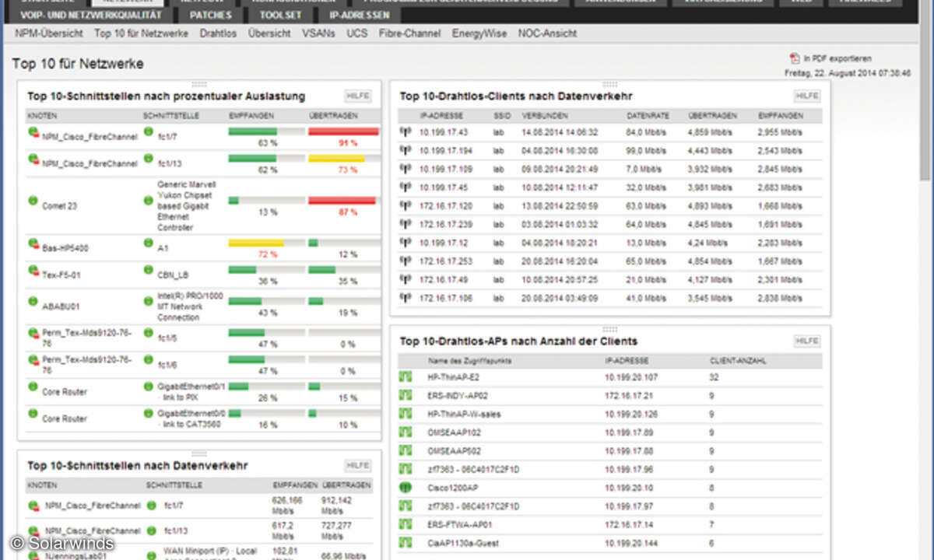Open the UCS submenu item
Image resolution: width=934 pixels, height=560 pixels.
[357, 33]
